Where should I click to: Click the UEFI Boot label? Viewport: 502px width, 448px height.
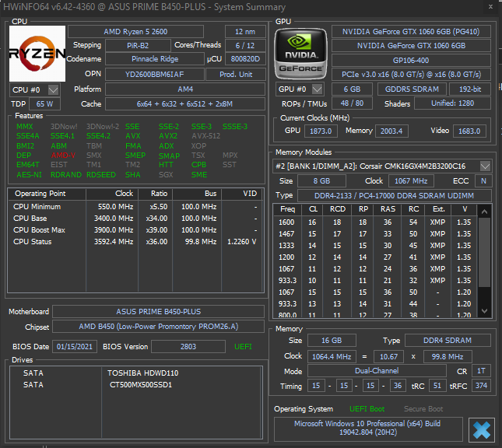(367, 409)
